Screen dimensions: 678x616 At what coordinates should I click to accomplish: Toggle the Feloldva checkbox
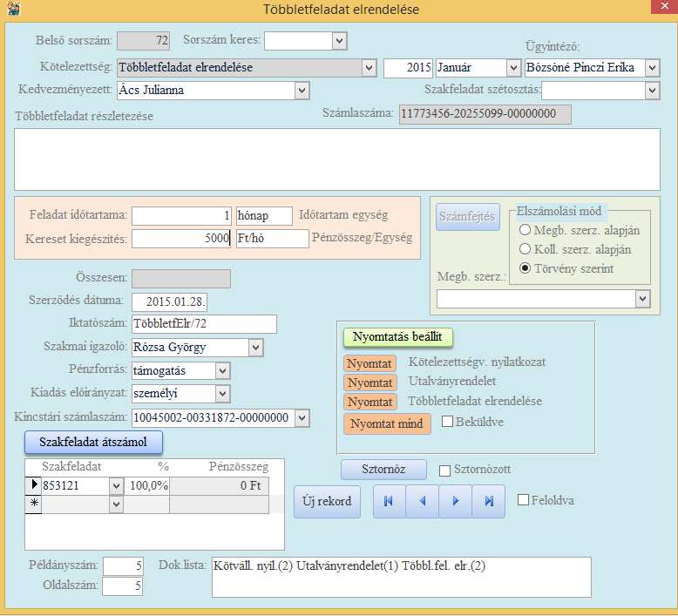click(x=523, y=500)
